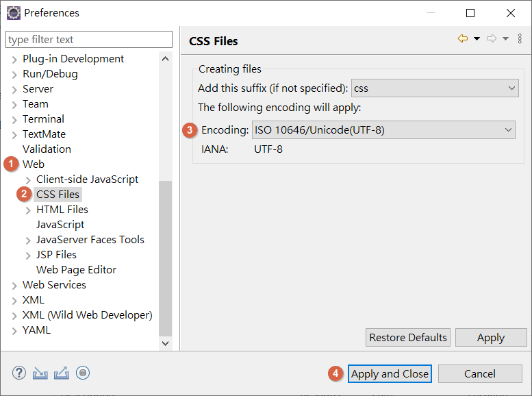Cancel the Preferences dialog
The height and width of the screenshot is (396, 532).
(480, 373)
